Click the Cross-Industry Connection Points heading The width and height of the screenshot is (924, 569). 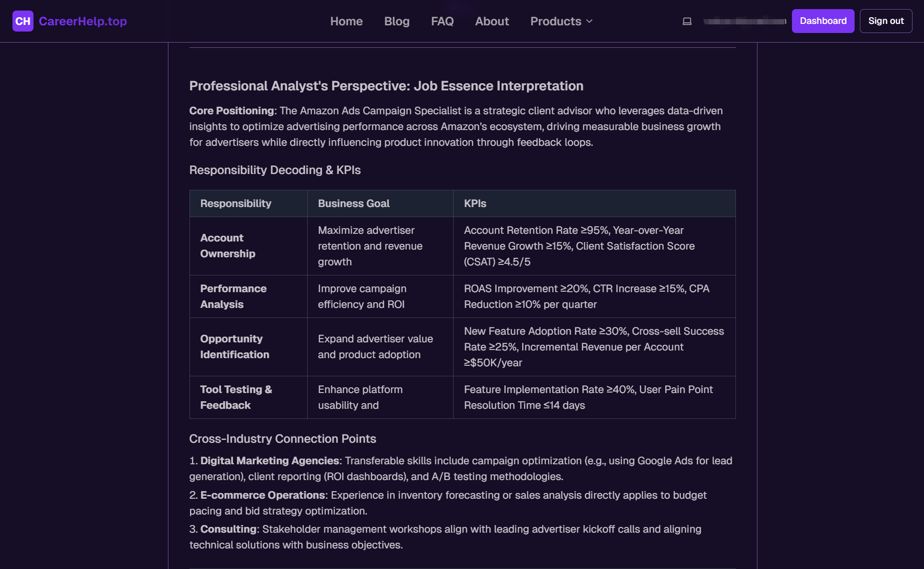pos(282,438)
